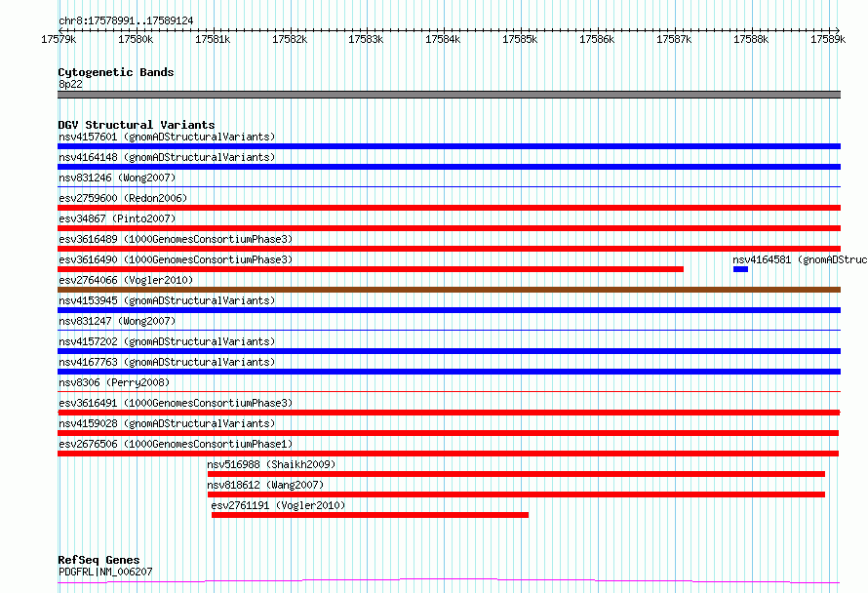Click the esv2676506 1000GenomesConsortiumPhase1 label
The width and height of the screenshot is (868, 593).
click(x=176, y=444)
